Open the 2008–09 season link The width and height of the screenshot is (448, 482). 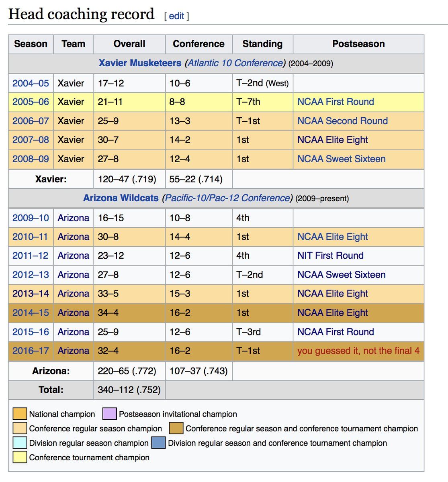pyautogui.click(x=31, y=159)
